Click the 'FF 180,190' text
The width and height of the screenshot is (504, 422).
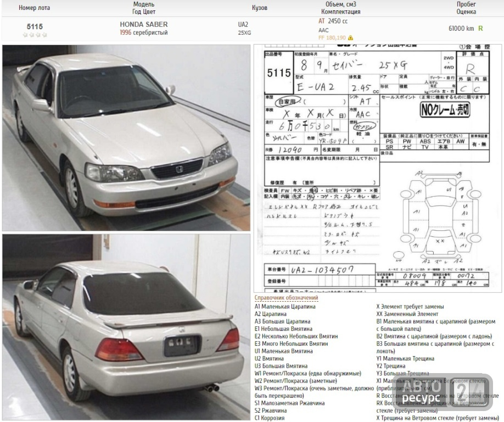(x=332, y=37)
